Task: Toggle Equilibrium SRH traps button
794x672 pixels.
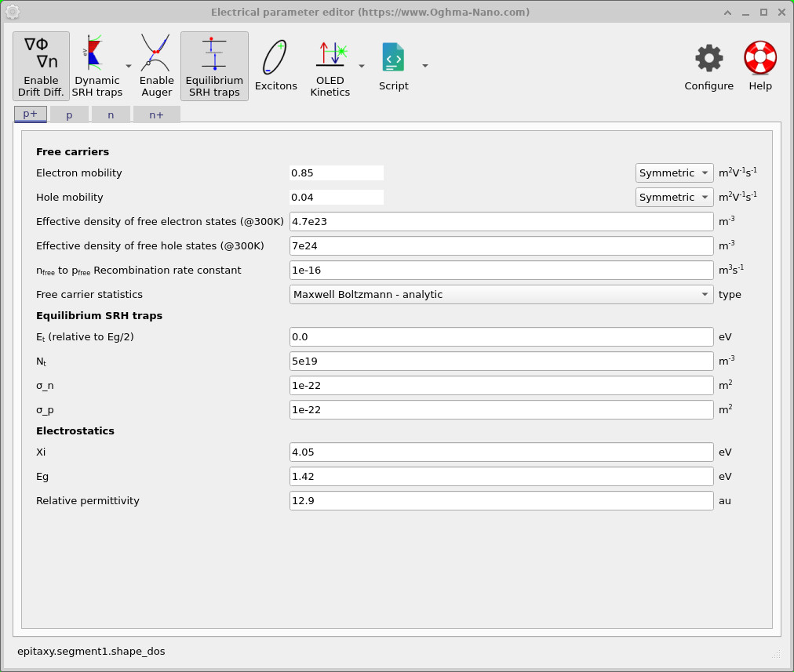Action: tap(214, 66)
